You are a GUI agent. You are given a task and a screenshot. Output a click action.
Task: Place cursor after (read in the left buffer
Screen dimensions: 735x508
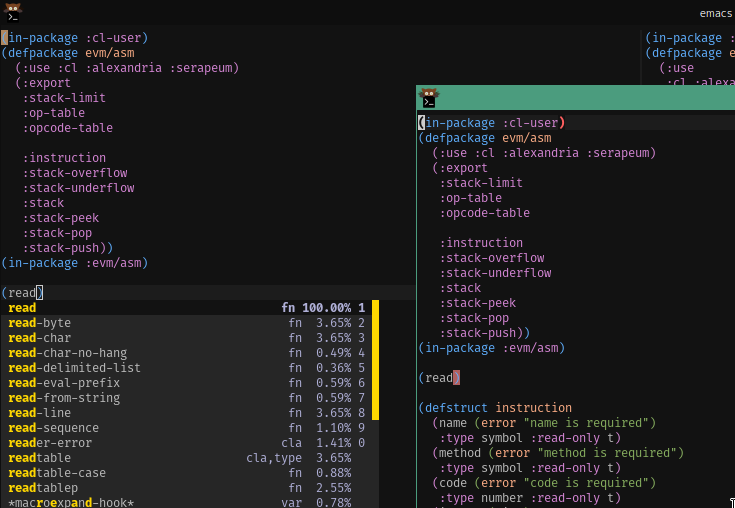coord(38,293)
